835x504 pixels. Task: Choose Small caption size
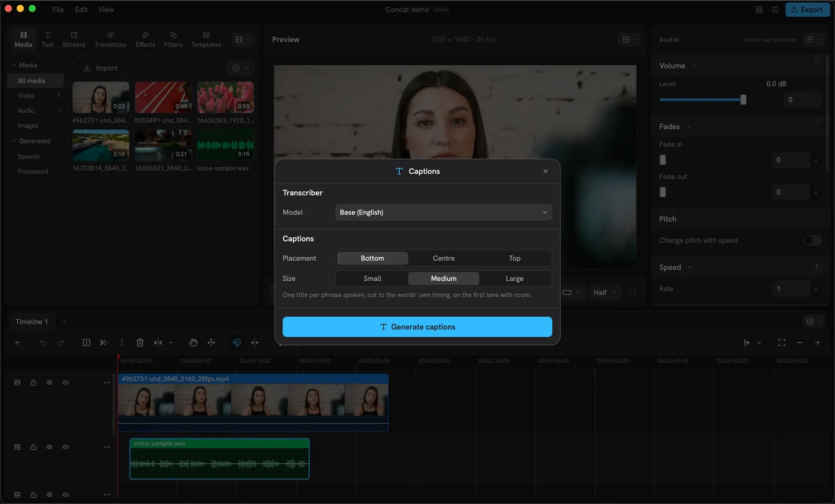pyautogui.click(x=373, y=279)
